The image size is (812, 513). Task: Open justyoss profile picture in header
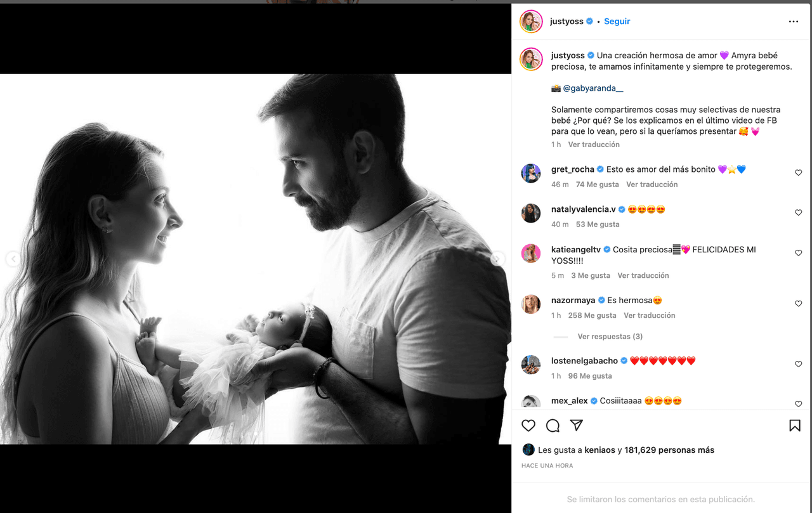point(531,22)
